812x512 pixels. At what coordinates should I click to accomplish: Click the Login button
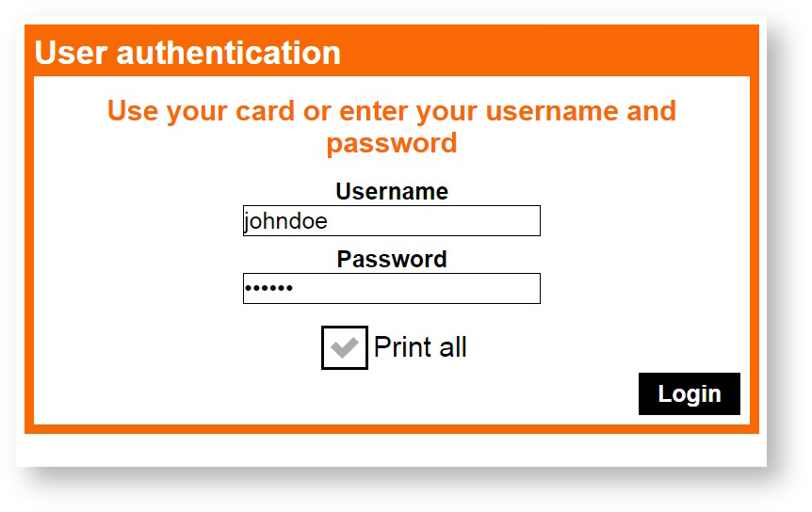point(689,393)
